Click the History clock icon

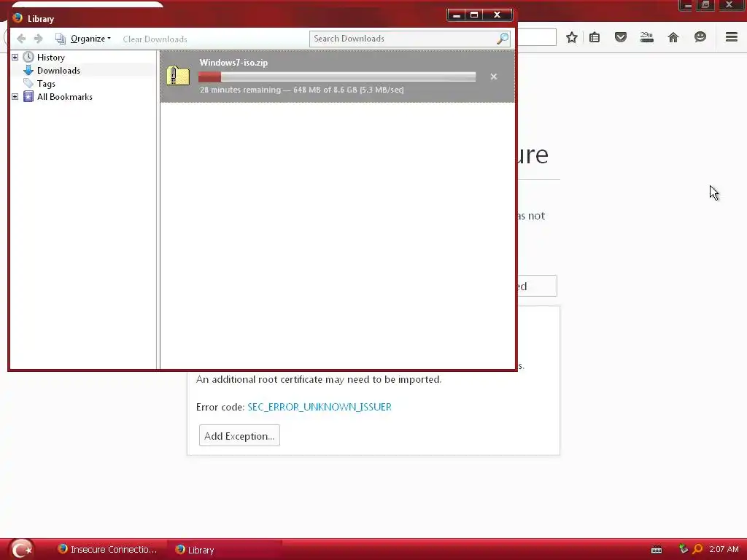(x=28, y=57)
